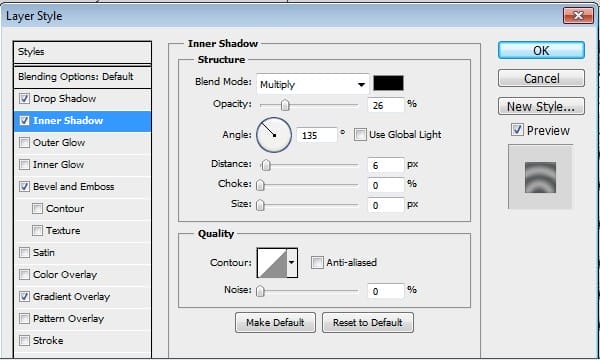Click the Distance slider handle
The width and height of the screenshot is (600, 360).
(x=266, y=165)
